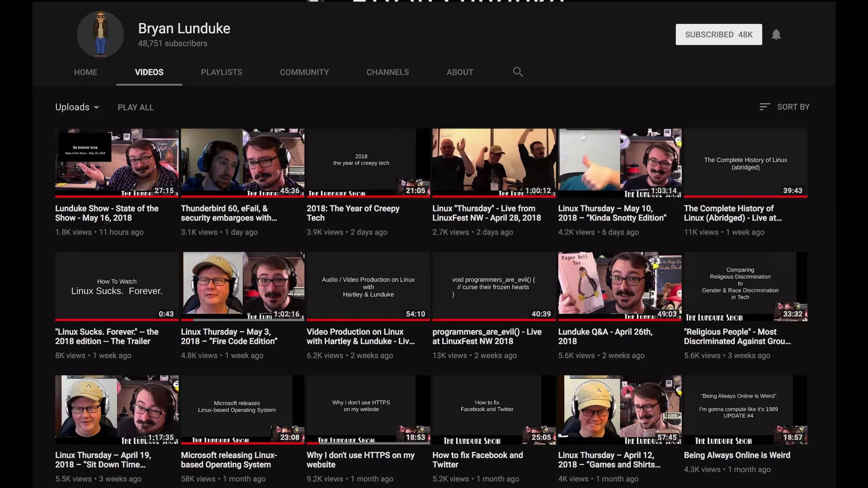Open the channel search magnifier icon

(517, 72)
